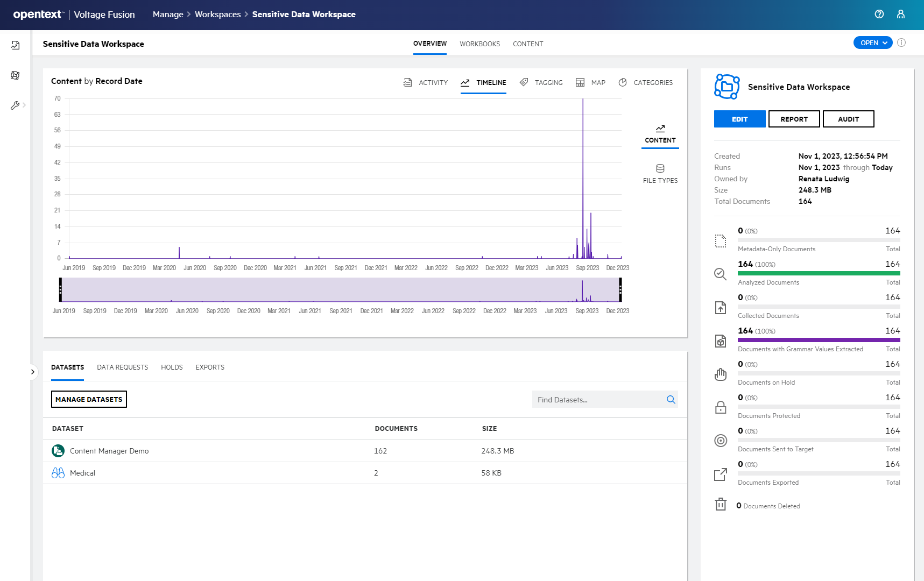Open the Categories chart view
This screenshot has height=581, width=924.
(x=645, y=82)
